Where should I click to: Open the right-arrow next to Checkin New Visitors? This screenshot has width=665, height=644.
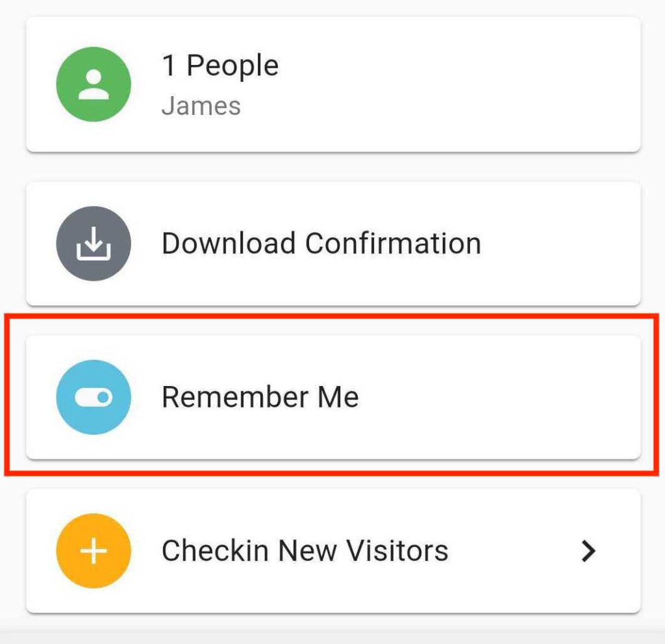[588, 550]
